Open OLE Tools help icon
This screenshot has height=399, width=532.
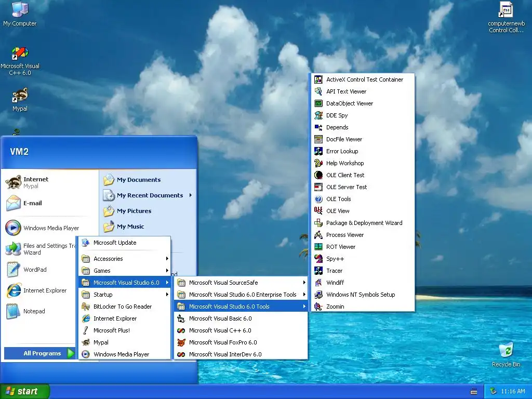click(x=318, y=199)
